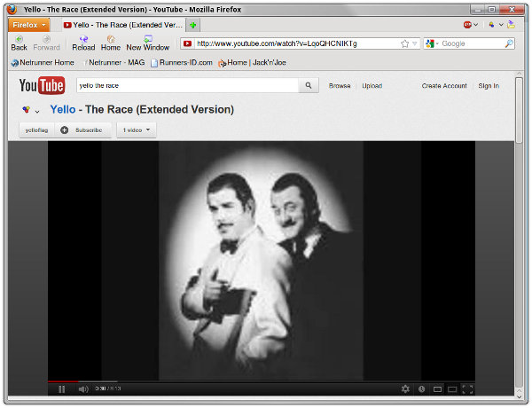Open a New Window from toolbar

click(x=147, y=43)
